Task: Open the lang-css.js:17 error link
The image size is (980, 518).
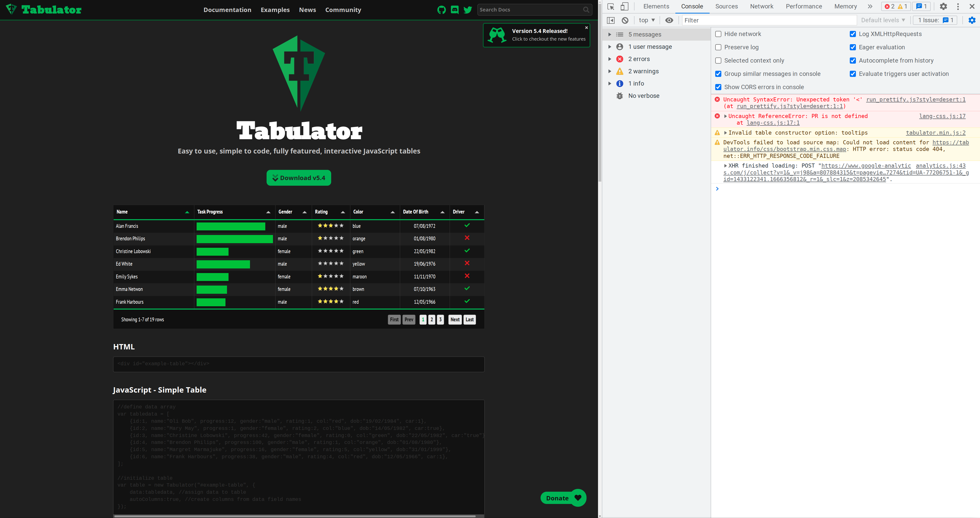Action: 942,116
